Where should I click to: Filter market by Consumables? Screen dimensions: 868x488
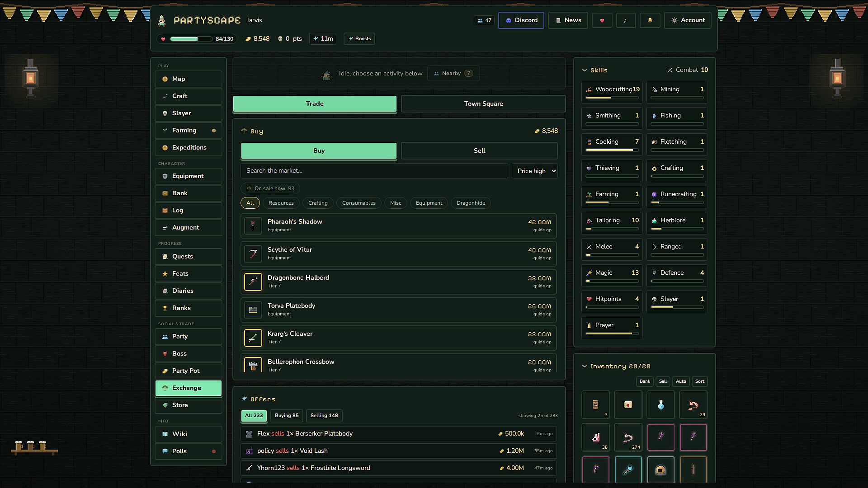pyautogui.click(x=359, y=203)
